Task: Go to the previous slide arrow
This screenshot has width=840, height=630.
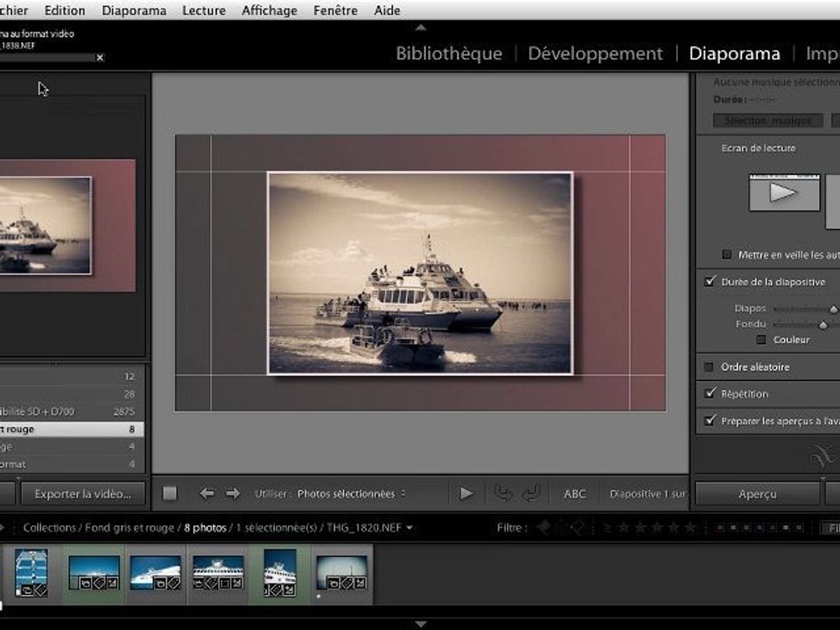Action: point(206,493)
